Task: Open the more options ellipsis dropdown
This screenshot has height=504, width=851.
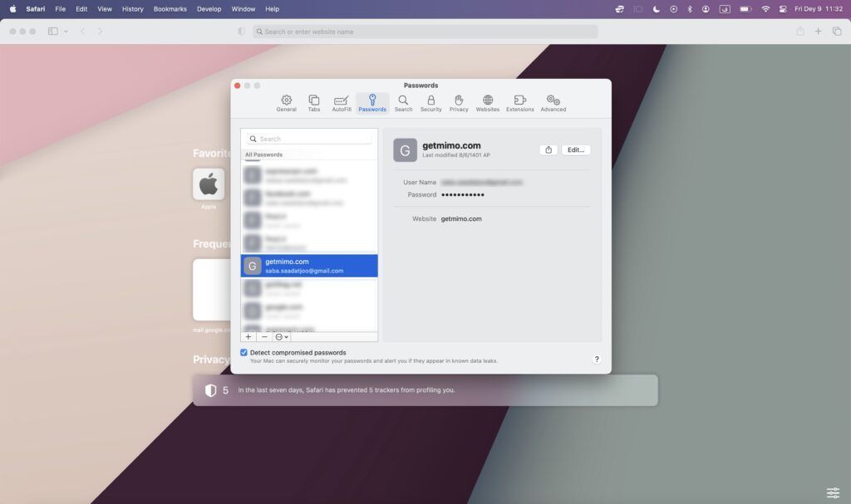Action: pyautogui.click(x=282, y=337)
